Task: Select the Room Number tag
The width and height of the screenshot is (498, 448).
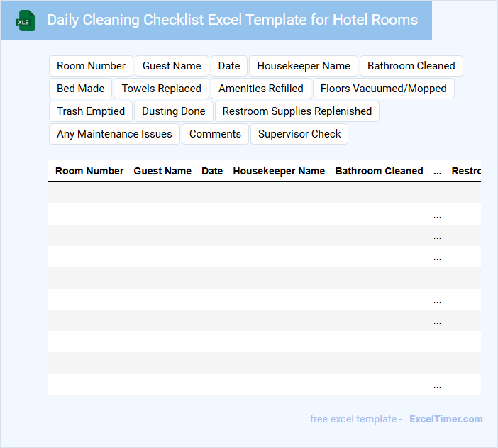Action: pyautogui.click(x=91, y=66)
